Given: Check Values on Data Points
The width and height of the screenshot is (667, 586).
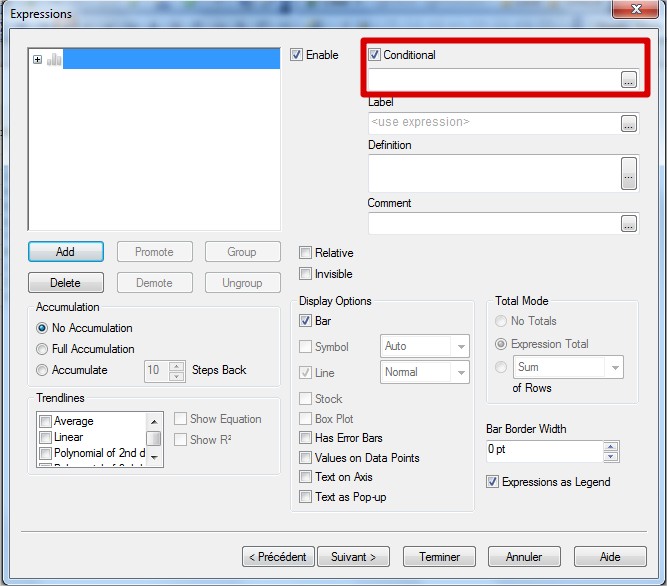Looking at the screenshot, I should point(305,458).
